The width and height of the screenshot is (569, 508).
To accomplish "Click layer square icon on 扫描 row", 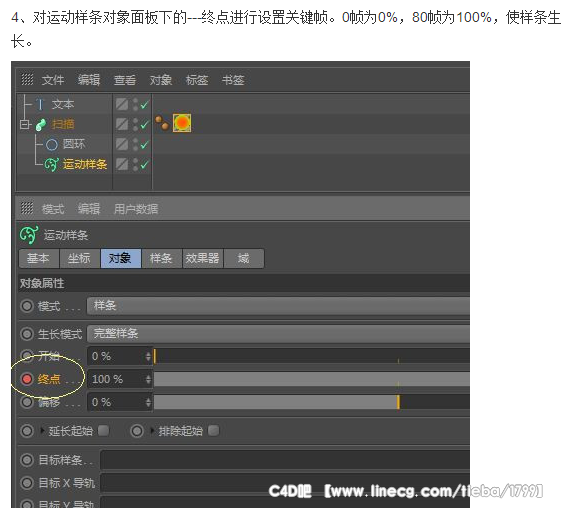I will coord(122,124).
